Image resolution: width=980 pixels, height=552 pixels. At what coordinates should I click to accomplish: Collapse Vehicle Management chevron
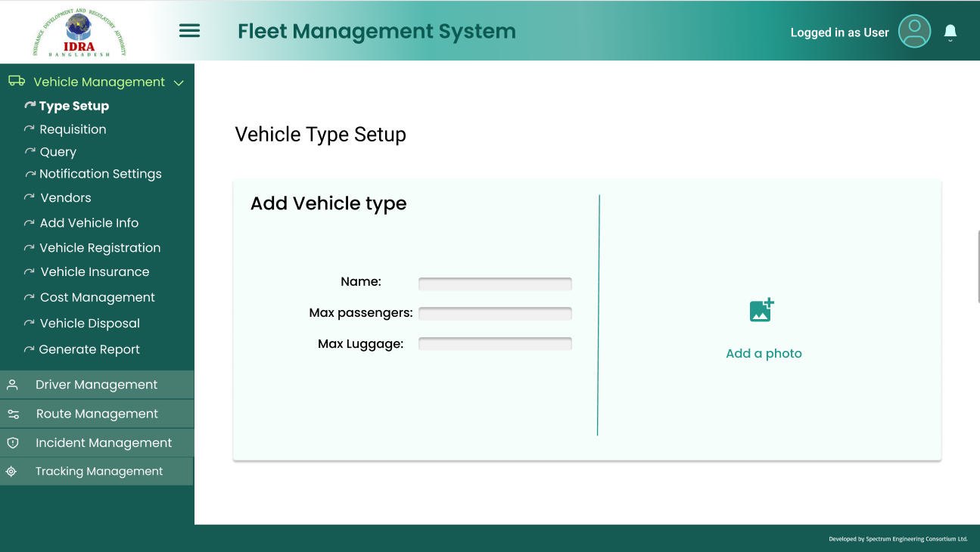[179, 82]
